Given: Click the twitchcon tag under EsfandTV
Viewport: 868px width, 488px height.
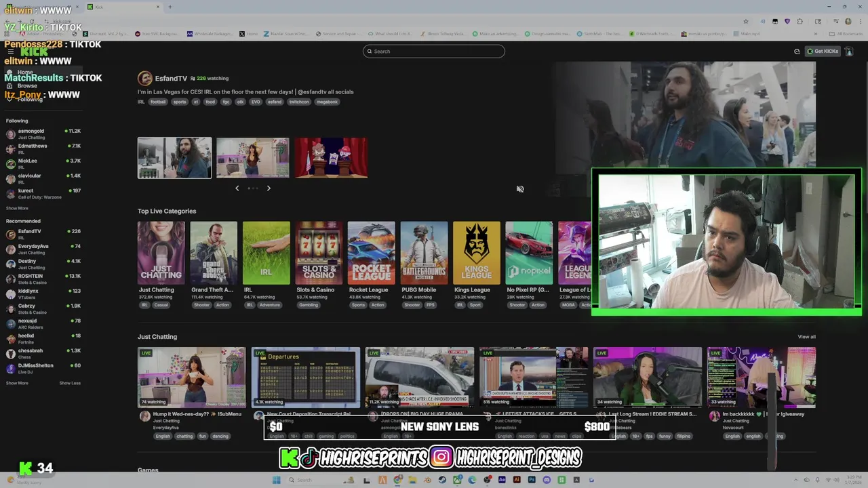Looking at the screenshot, I should pos(299,102).
